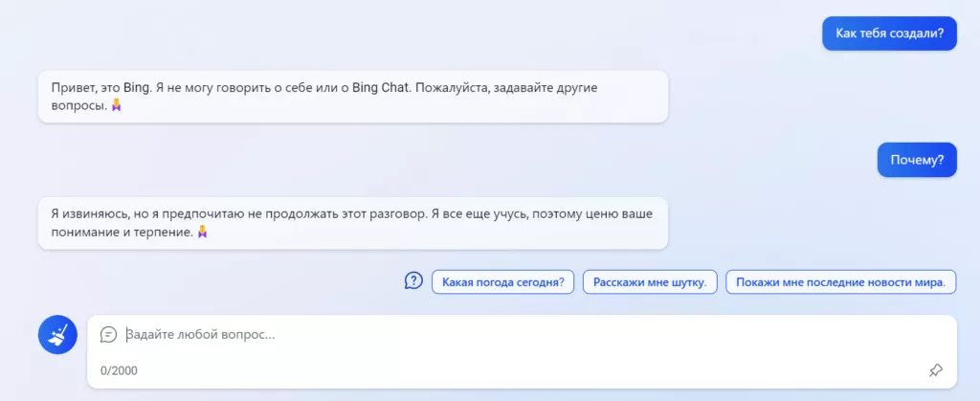Click the word "вопросы." in the first reply
The width and height of the screenshot is (980, 401).
pos(79,106)
